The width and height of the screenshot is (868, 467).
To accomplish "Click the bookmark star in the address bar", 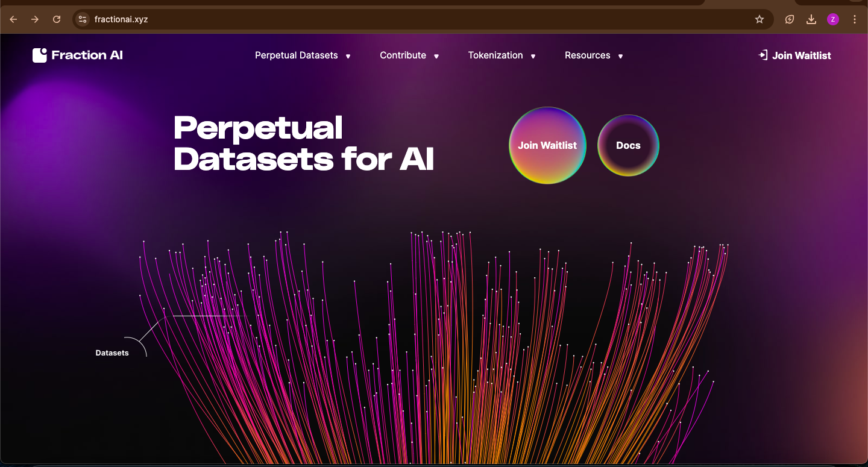I will [x=759, y=19].
